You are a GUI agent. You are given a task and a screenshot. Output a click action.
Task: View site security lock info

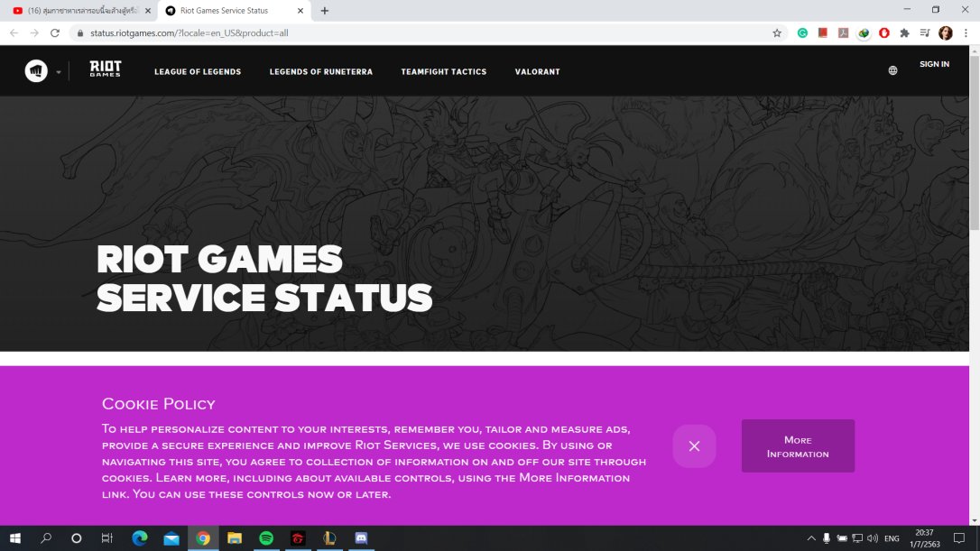pyautogui.click(x=80, y=33)
